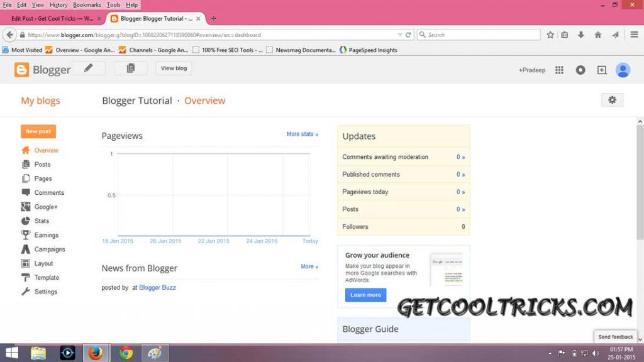Switch to Edit Post Get Cool Tricks tab

(52, 18)
